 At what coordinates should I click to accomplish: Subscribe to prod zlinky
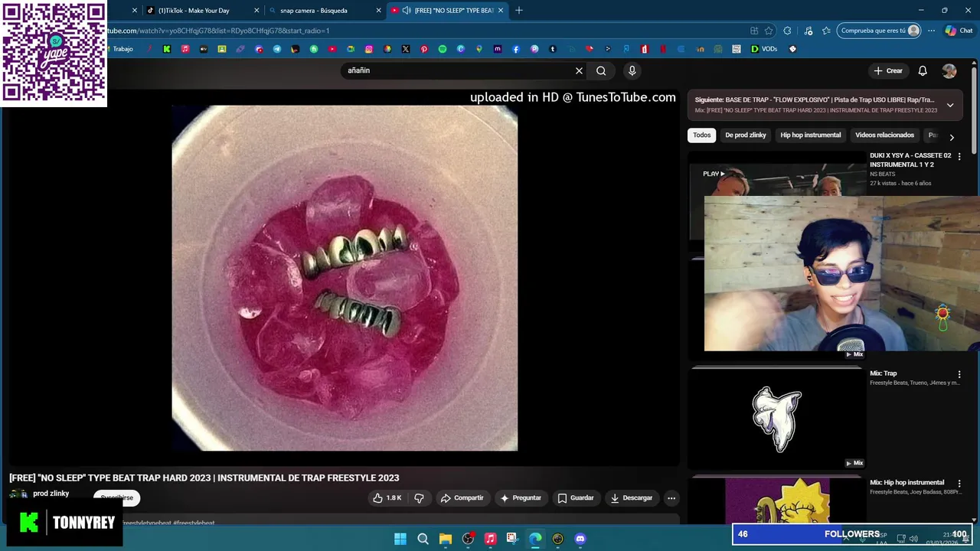coord(116,498)
